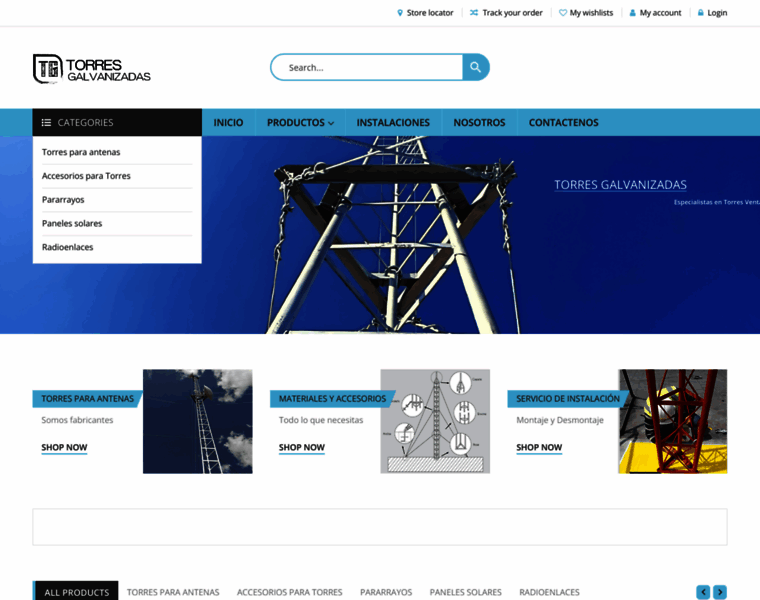
Task: Click Shop Now under Materiales y accesorios
Action: pyautogui.click(x=302, y=447)
